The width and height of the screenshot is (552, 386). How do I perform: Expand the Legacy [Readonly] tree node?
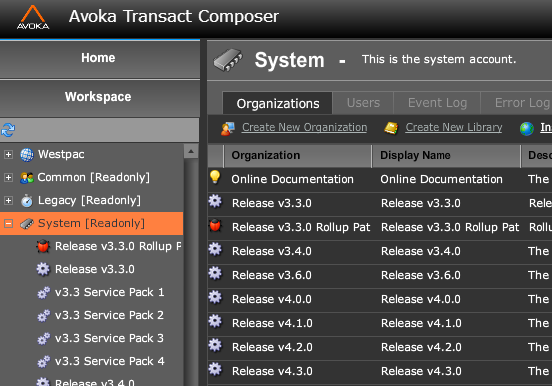click(8, 200)
